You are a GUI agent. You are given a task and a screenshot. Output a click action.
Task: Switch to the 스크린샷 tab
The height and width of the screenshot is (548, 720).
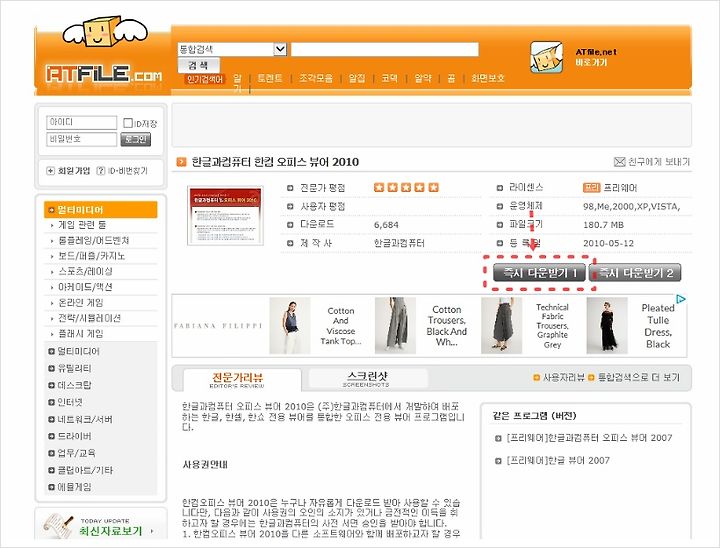[367, 379]
